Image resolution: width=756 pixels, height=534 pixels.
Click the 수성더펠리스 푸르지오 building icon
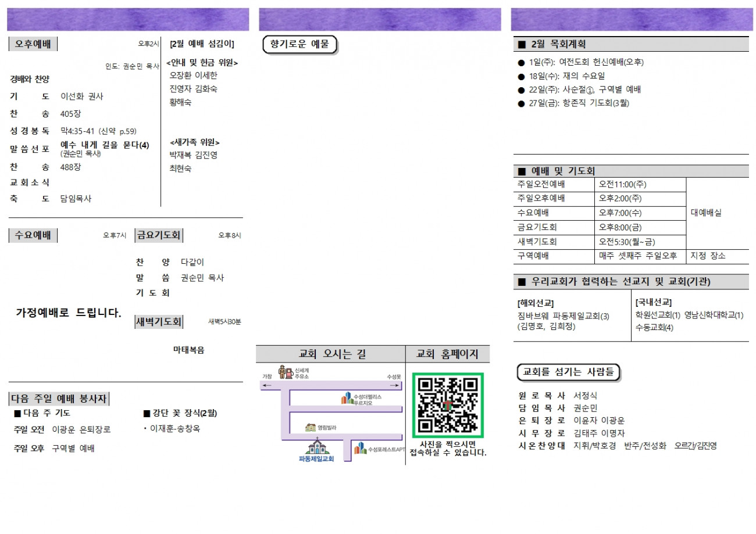pos(347,398)
